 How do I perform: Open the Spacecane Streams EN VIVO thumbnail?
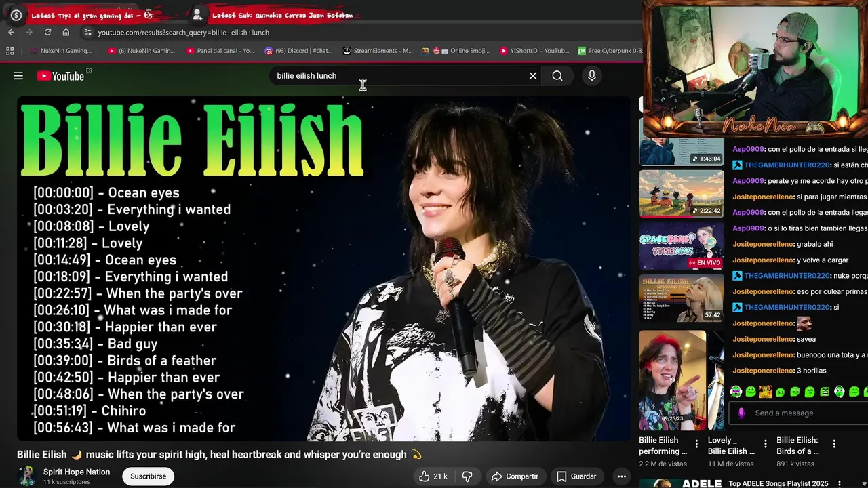[x=682, y=246]
